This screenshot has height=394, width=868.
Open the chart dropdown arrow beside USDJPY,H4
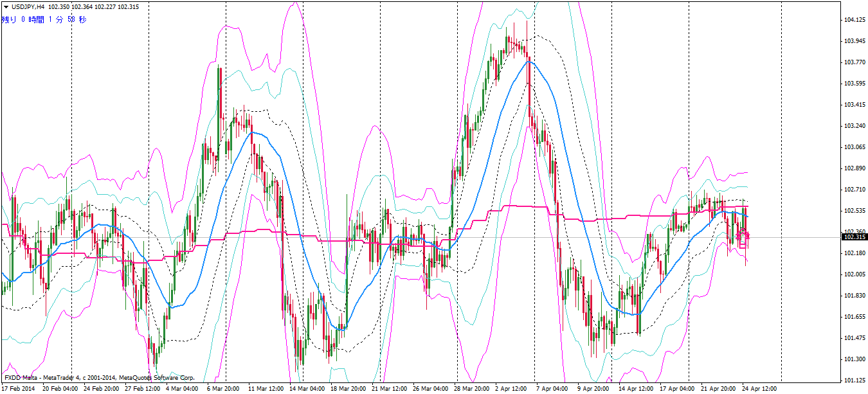tap(6, 6)
